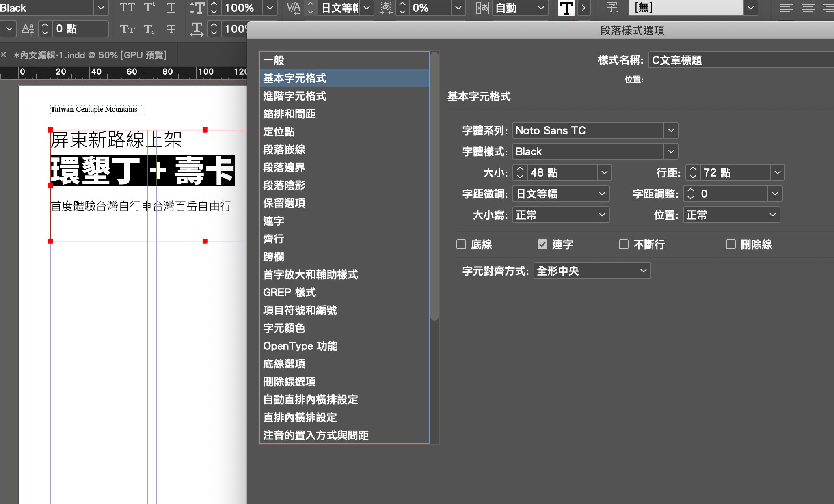Expand the 字體樣式 Black dropdown
This screenshot has height=504, width=834.
[x=671, y=151]
